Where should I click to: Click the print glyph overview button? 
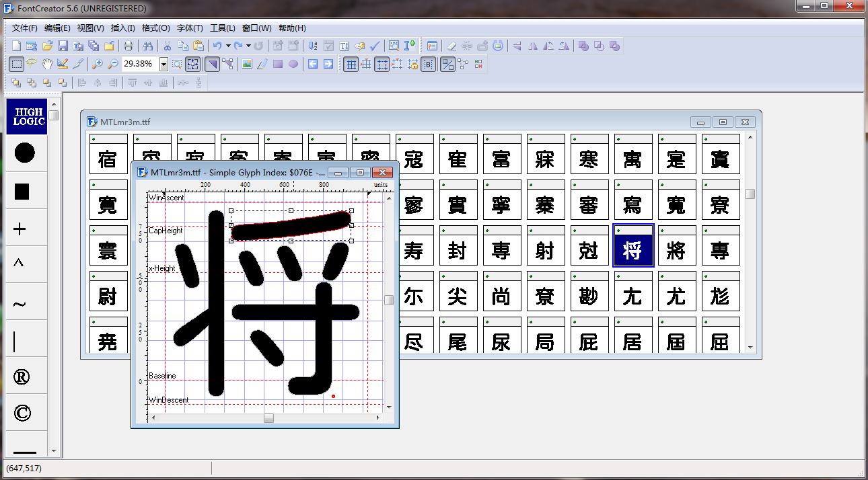[129, 45]
